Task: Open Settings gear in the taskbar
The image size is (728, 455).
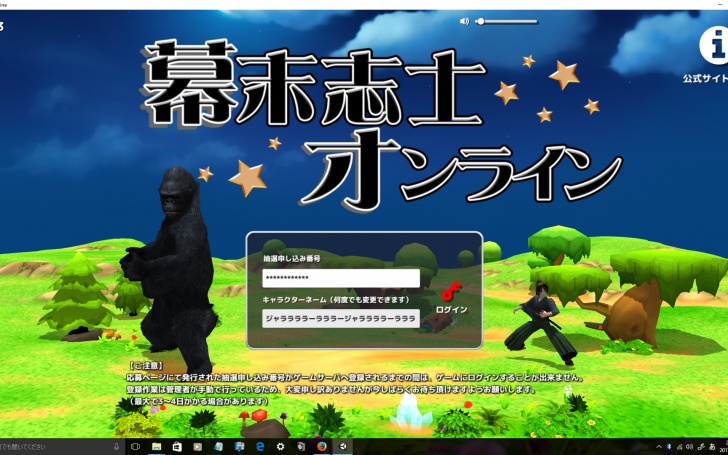Action: pos(280,447)
